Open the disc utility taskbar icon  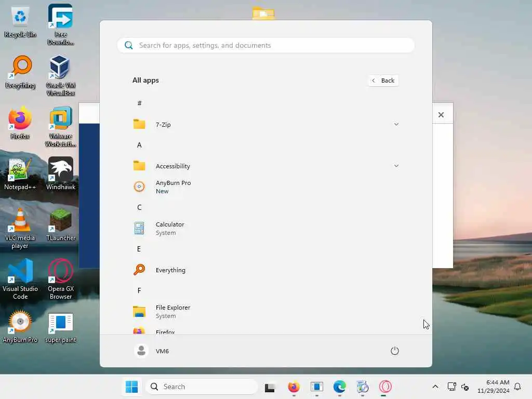pos(362,387)
